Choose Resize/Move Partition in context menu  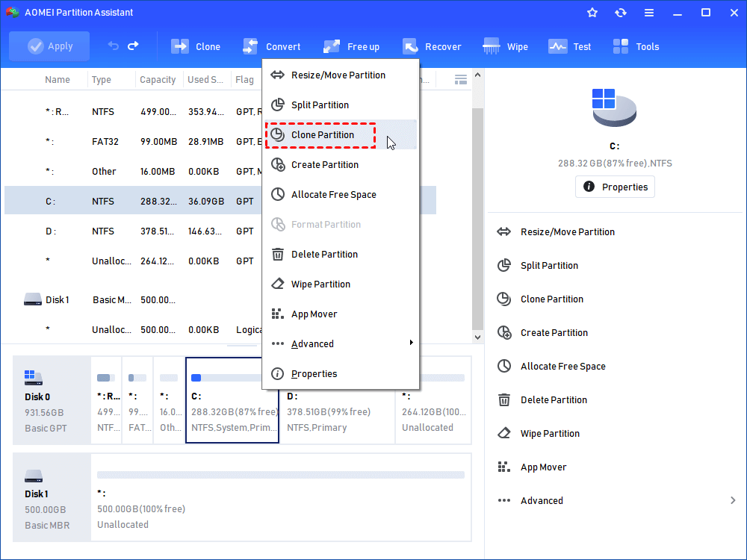[x=341, y=75]
